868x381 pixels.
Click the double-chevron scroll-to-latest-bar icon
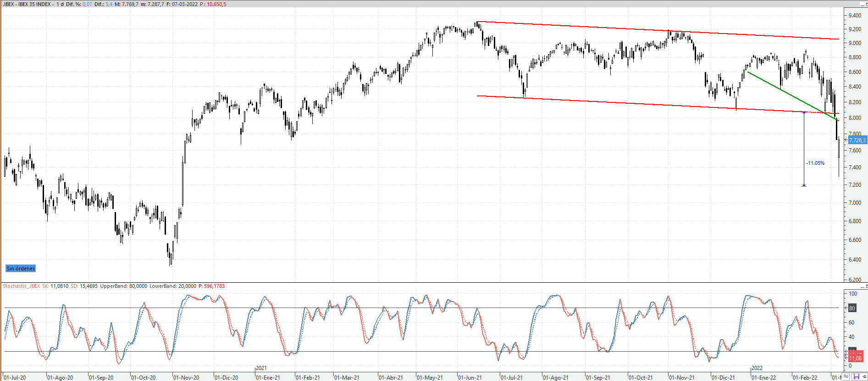[x=846, y=377]
